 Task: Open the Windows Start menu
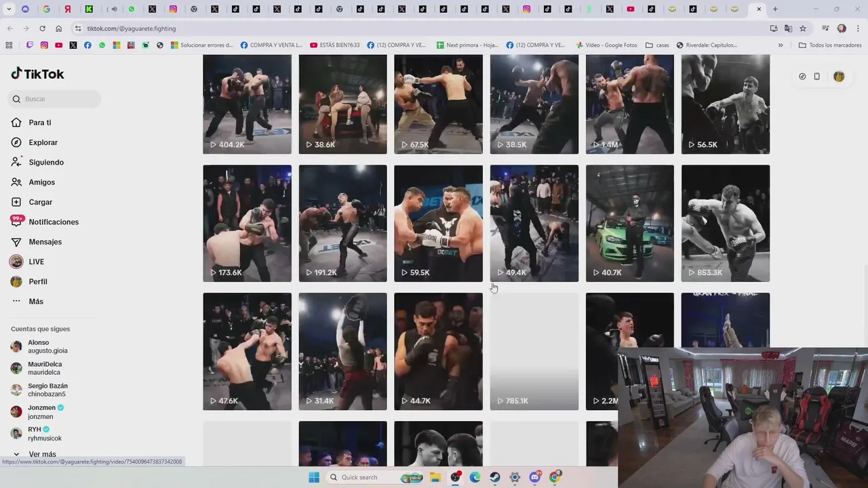314,477
